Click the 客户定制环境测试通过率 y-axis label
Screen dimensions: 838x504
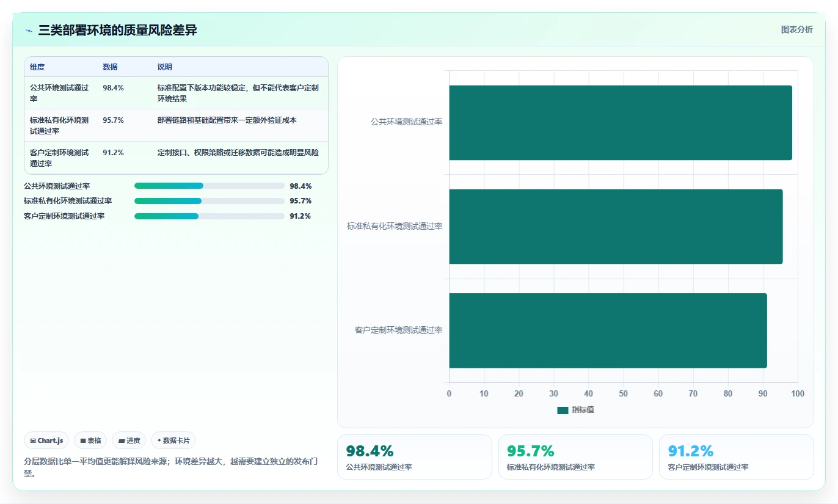[x=399, y=331]
